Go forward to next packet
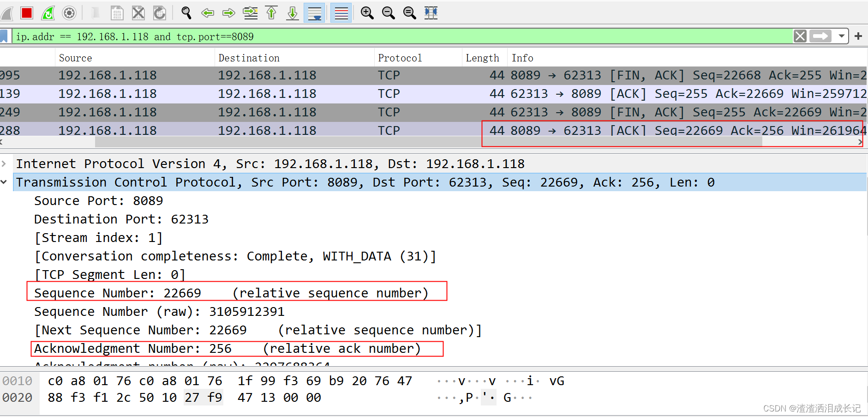The width and height of the screenshot is (868, 417). [229, 13]
